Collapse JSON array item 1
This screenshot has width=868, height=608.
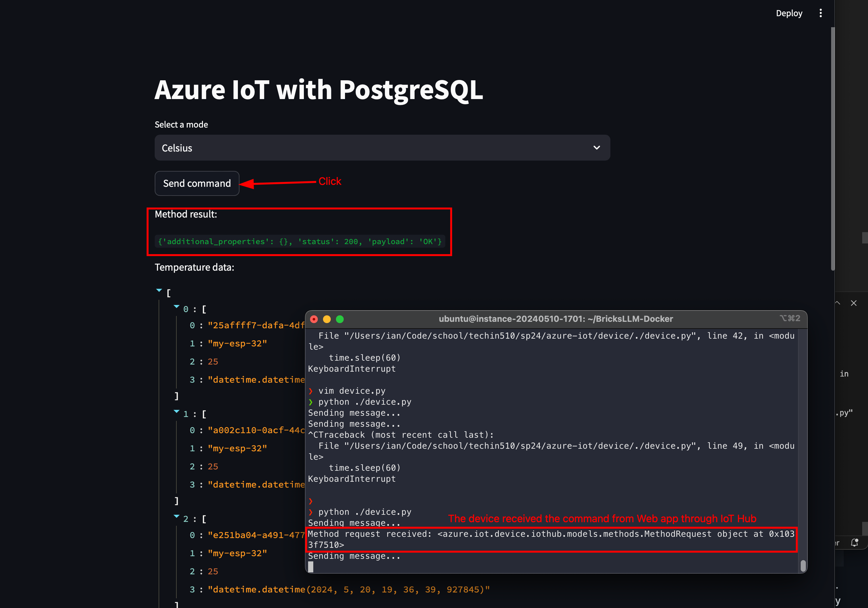177,411
